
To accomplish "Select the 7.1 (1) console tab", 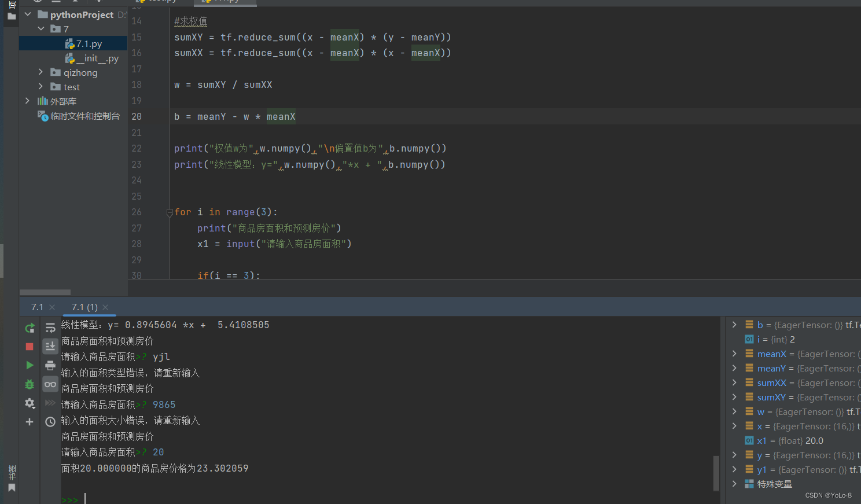I will [84, 307].
